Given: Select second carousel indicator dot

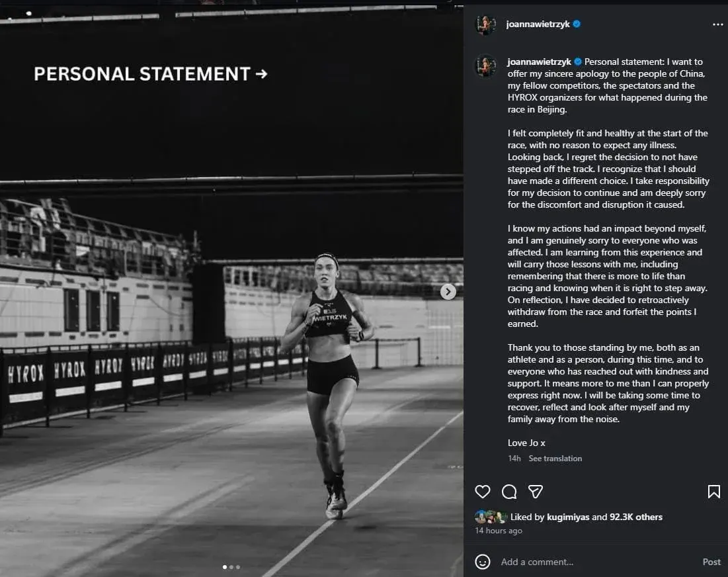Looking at the screenshot, I should [231, 567].
